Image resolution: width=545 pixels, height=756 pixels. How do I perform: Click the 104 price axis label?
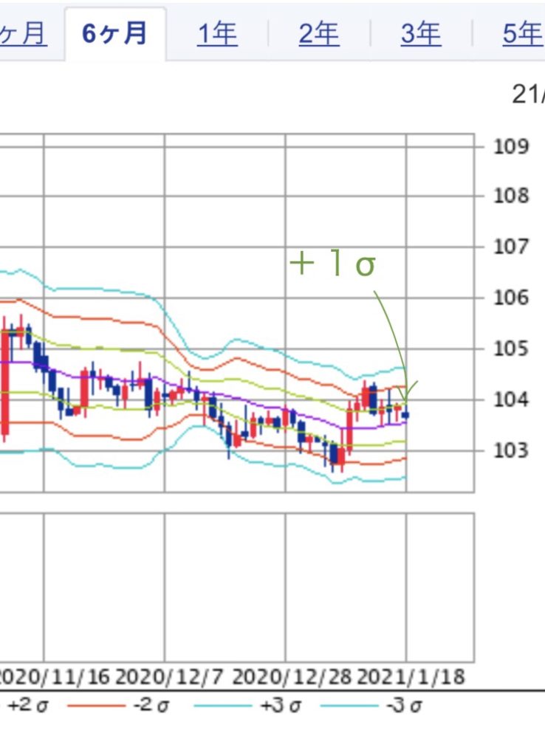pos(511,399)
